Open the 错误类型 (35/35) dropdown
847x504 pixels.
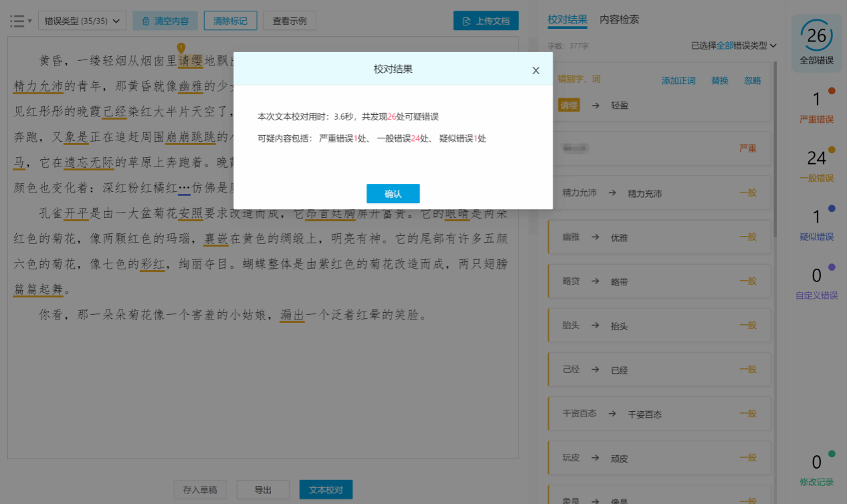82,21
